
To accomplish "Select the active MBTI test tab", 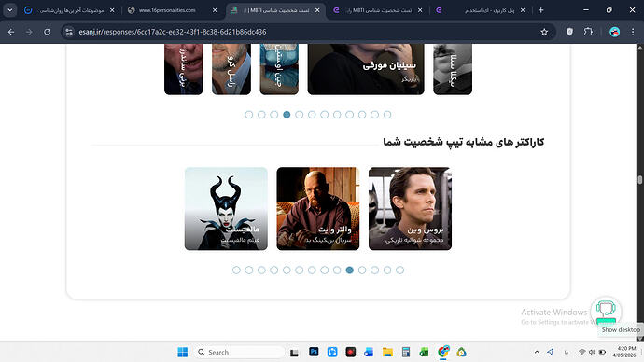I will pyautogui.click(x=275, y=10).
